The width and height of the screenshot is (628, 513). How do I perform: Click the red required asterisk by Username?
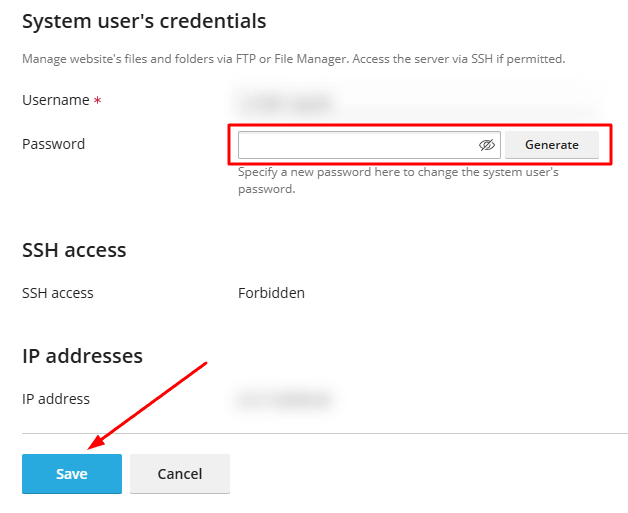[98, 102]
